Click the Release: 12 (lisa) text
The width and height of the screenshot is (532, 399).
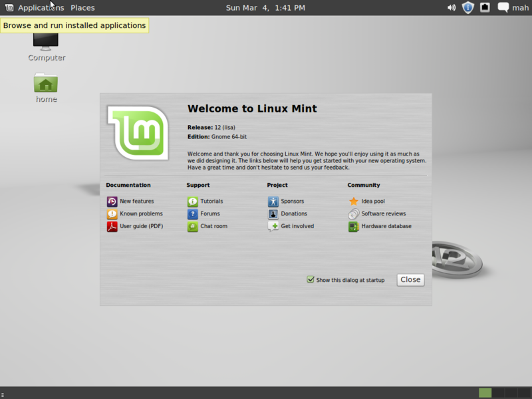211,128
